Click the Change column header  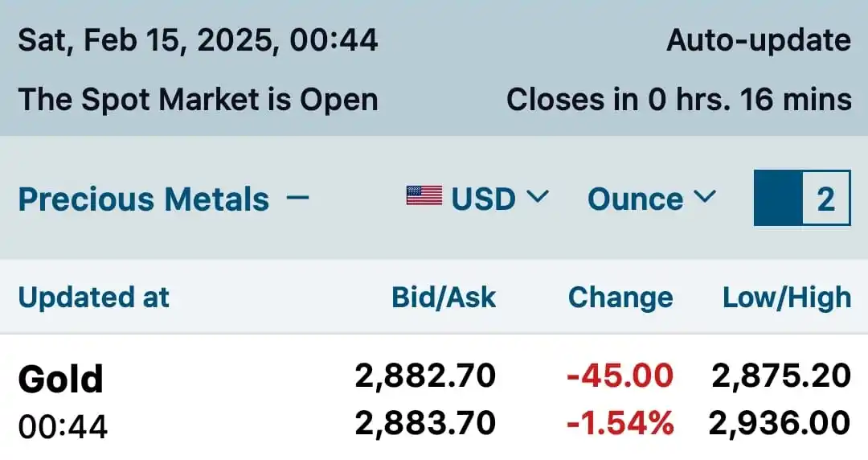click(620, 298)
